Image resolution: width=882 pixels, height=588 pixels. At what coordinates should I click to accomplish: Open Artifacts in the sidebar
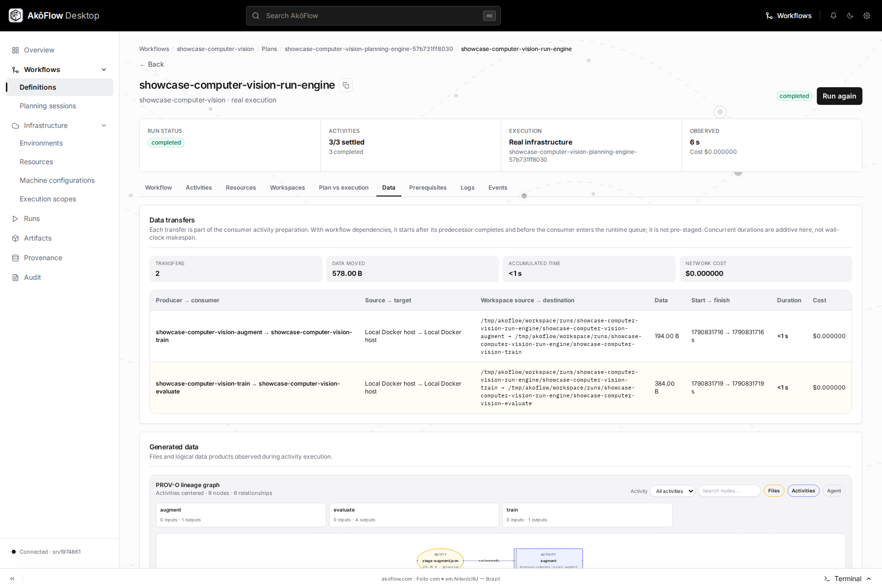(38, 238)
